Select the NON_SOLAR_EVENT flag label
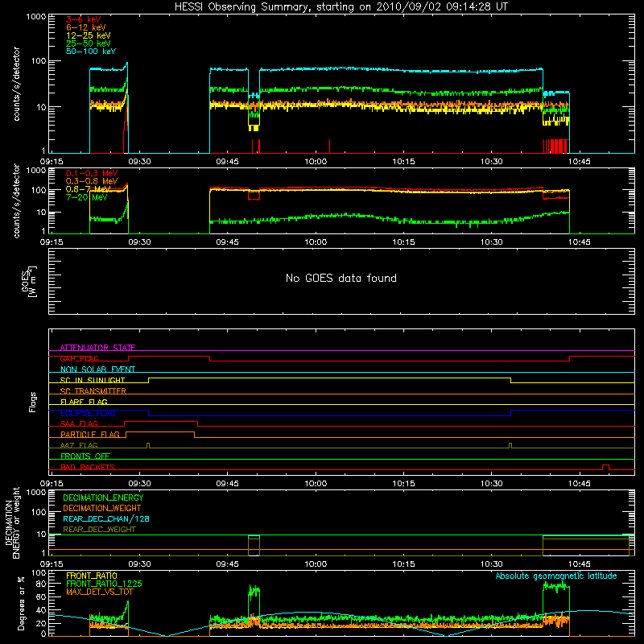The width and height of the screenshot is (644, 644). 97,369
